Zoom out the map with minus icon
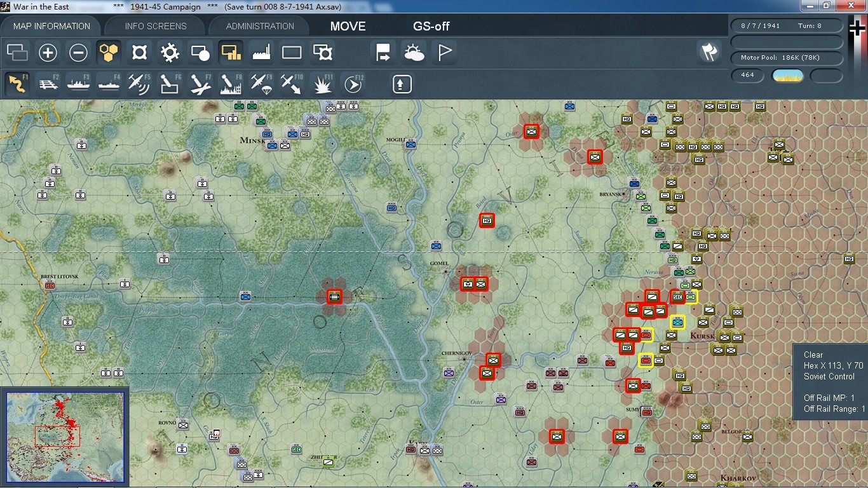Screen dimensions: 868x488 78,52
